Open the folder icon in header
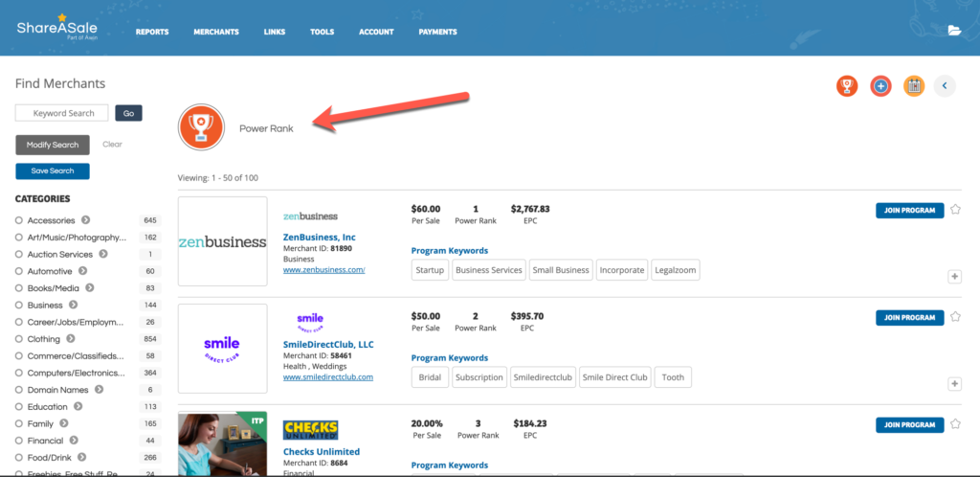Viewport: 980px width, 477px height. 954,31
